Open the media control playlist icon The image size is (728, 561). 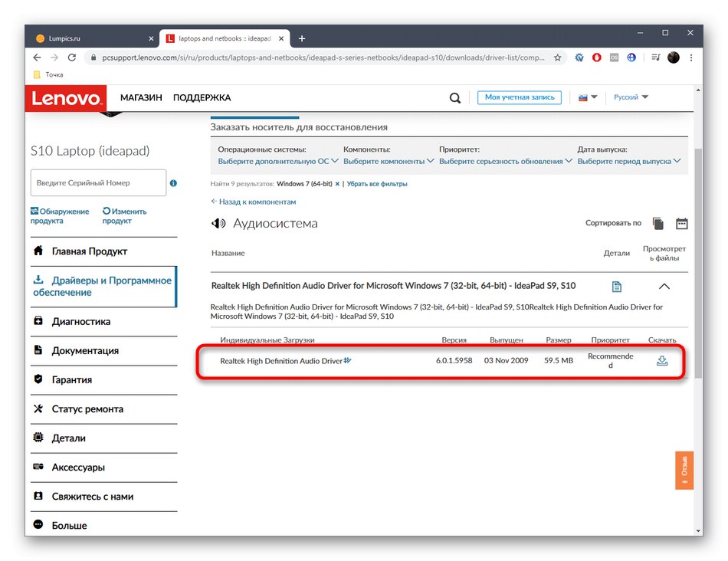[655, 57]
